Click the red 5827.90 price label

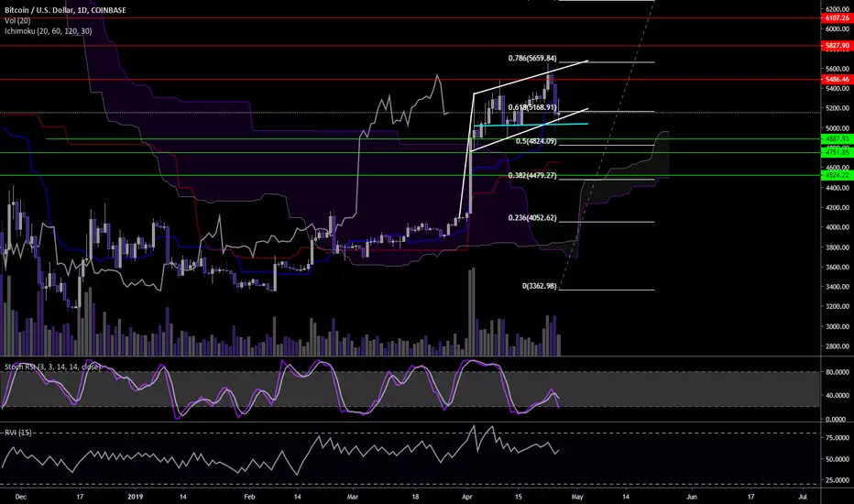(x=837, y=46)
